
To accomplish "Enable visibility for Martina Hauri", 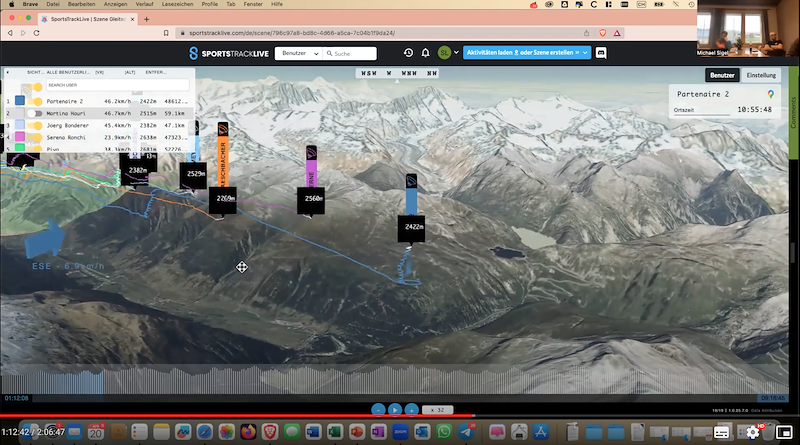I will coord(35,113).
